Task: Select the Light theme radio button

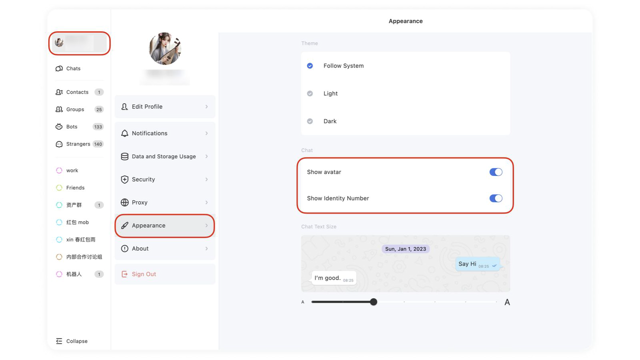Action: [x=310, y=93]
